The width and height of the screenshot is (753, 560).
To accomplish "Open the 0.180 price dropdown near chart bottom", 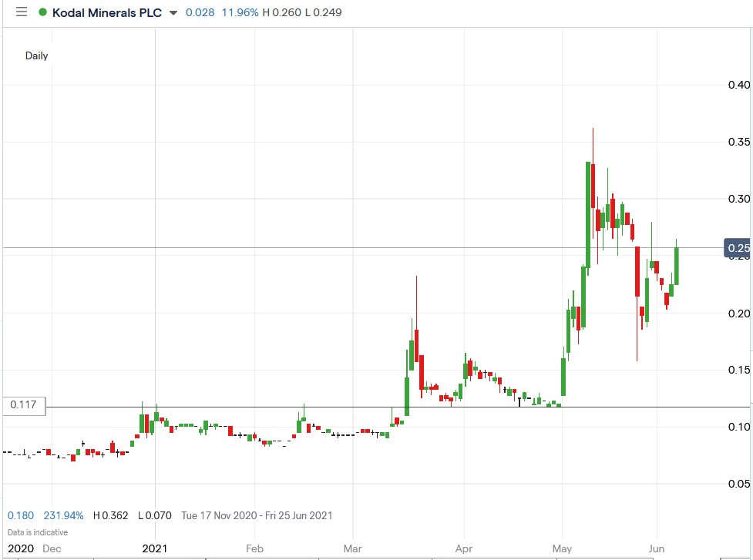I will pos(21,515).
